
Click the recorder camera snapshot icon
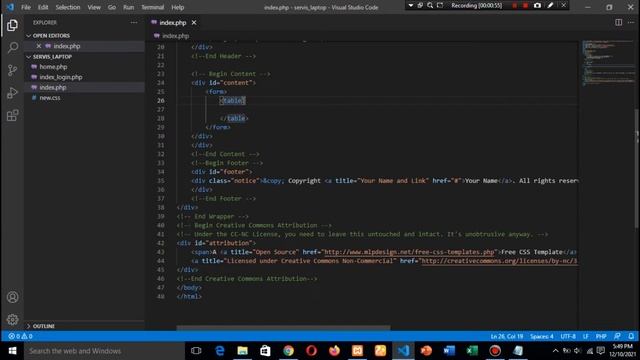coord(537,5)
